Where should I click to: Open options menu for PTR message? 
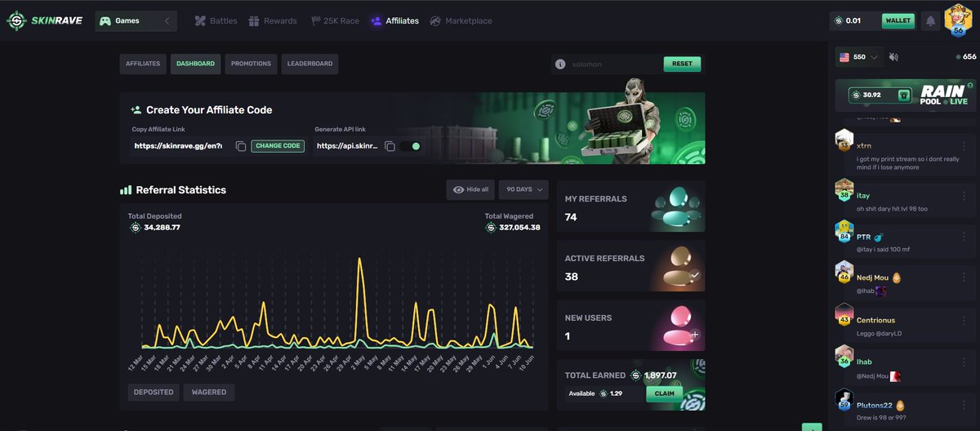[964, 237]
